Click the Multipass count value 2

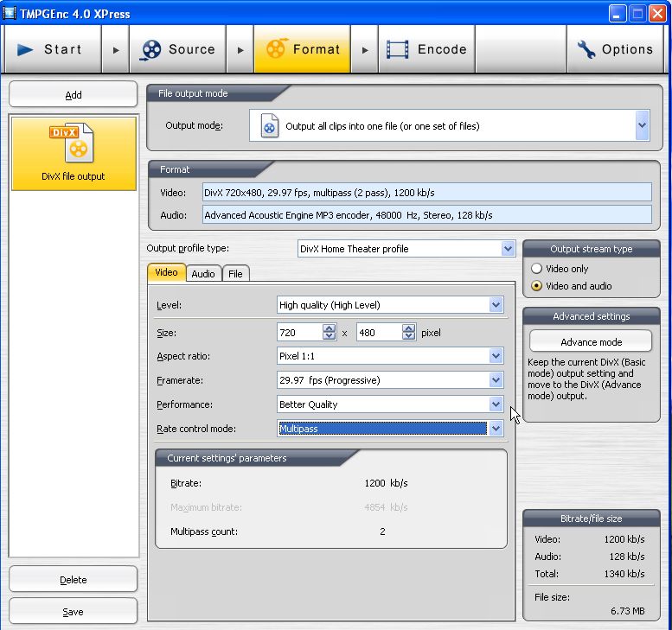pyautogui.click(x=382, y=531)
